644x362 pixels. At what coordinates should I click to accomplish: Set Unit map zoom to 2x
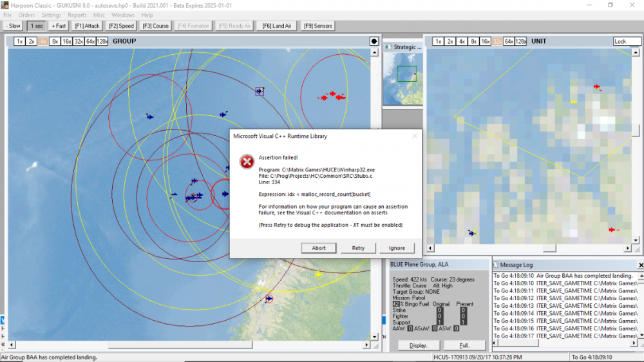[x=450, y=41]
